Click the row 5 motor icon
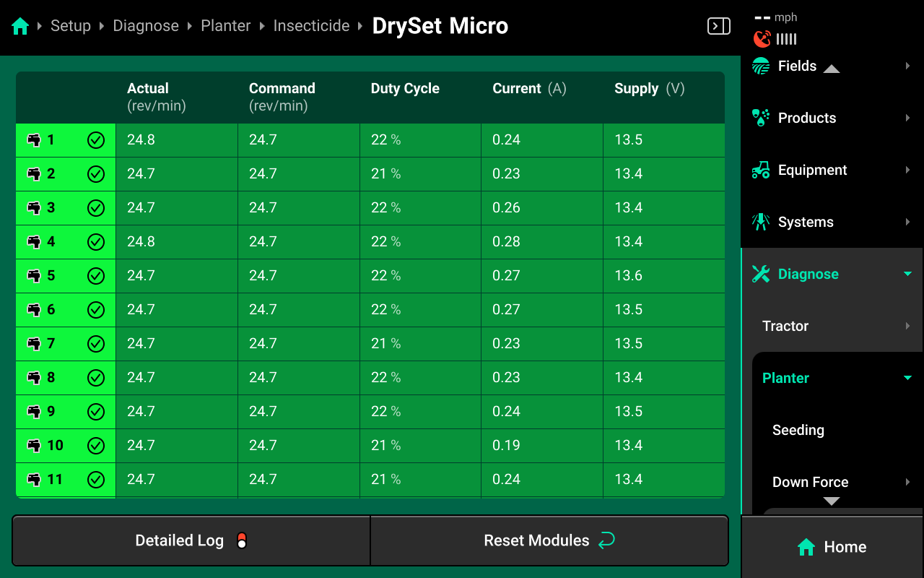This screenshot has width=924, height=578. 34,276
